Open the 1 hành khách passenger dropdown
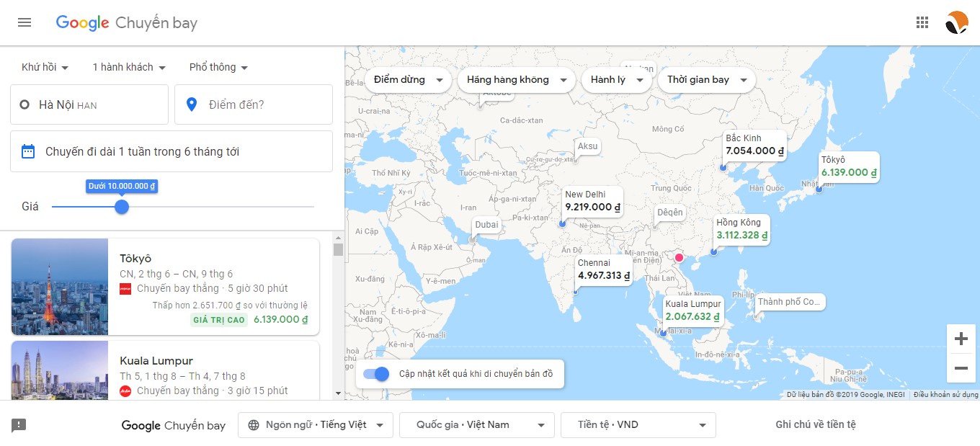 pos(129,67)
